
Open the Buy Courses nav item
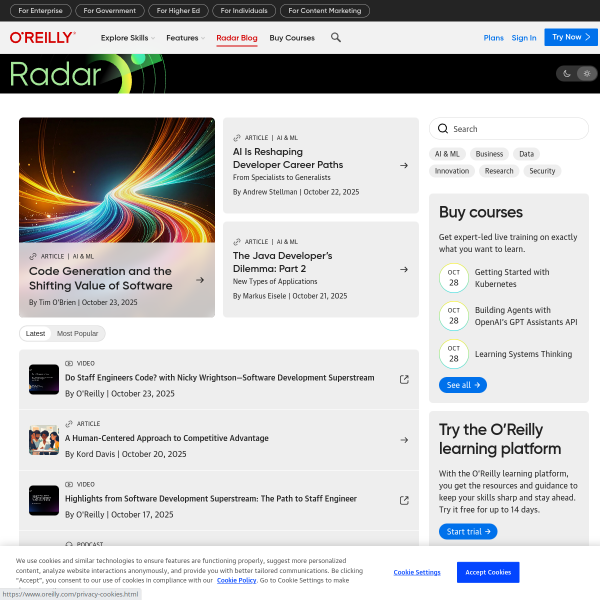click(x=292, y=38)
